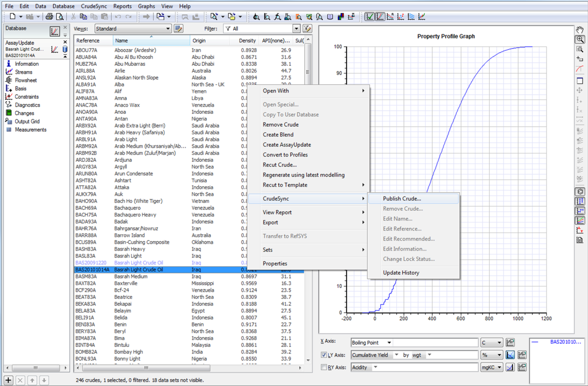Select the zoom-in magnifier graph tool
588x386 pixels.
coord(580,39)
